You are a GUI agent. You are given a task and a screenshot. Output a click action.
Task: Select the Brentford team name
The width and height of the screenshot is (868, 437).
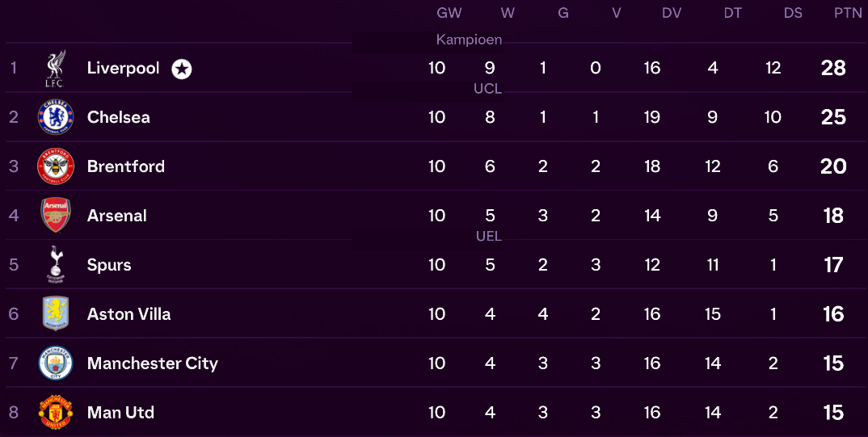[125, 166]
